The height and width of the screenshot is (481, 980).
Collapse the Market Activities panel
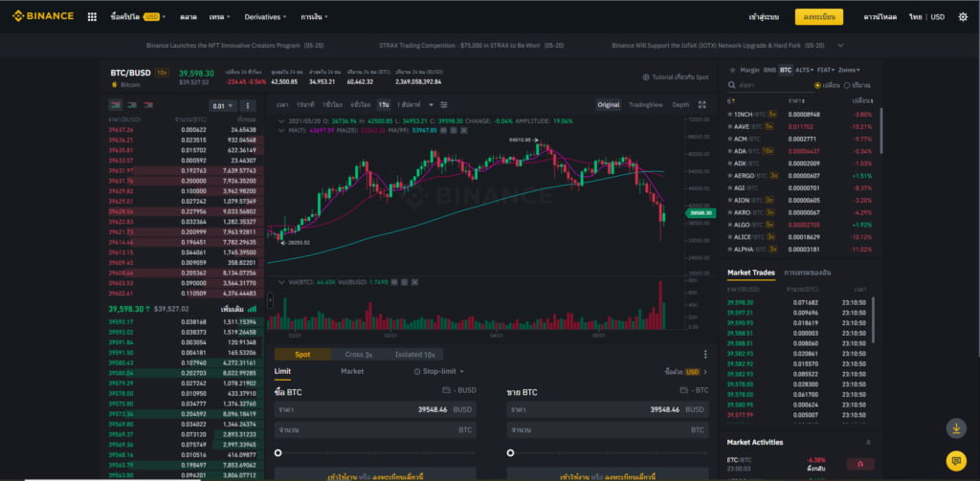[x=868, y=442]
